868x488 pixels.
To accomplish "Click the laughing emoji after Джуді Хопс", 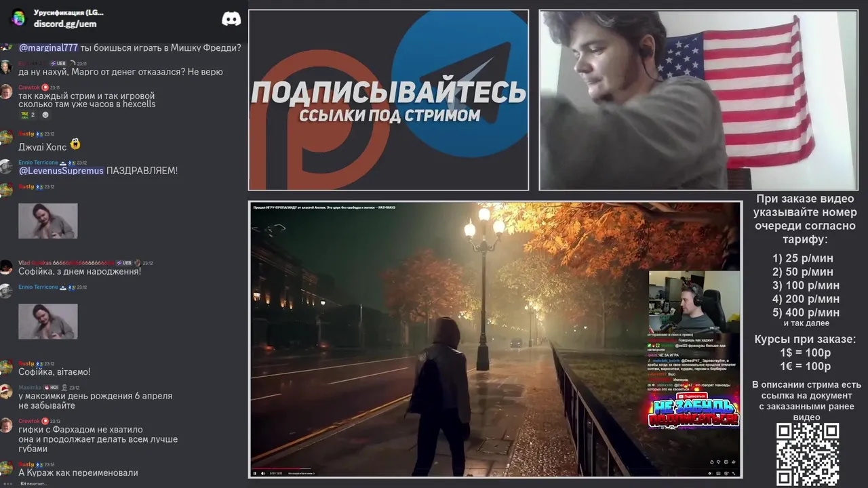I will 75,144.
